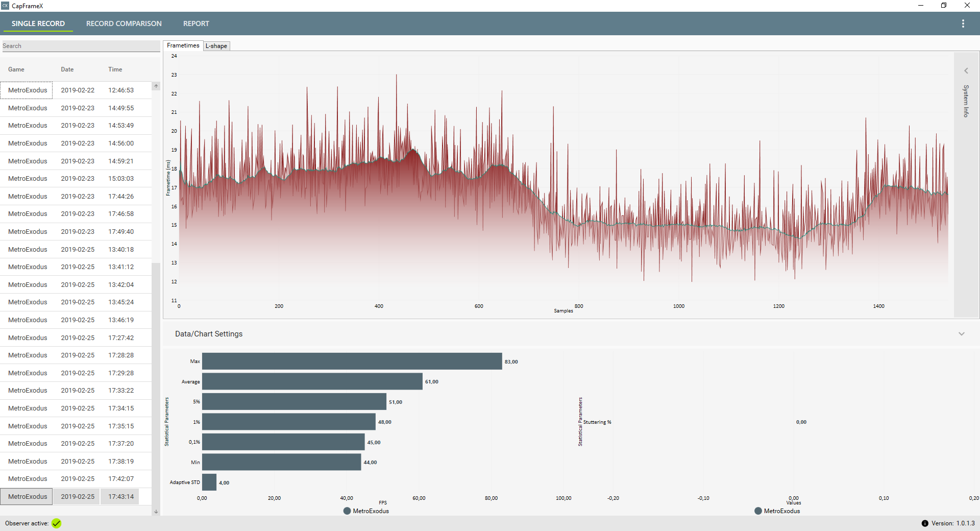Select the record timed 12:46:53

(76, 90)
